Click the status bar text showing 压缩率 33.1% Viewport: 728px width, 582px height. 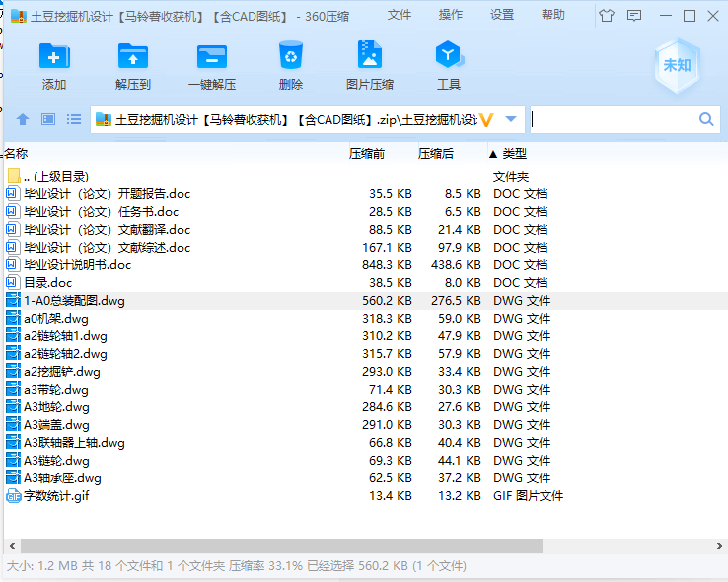point(265,566)
